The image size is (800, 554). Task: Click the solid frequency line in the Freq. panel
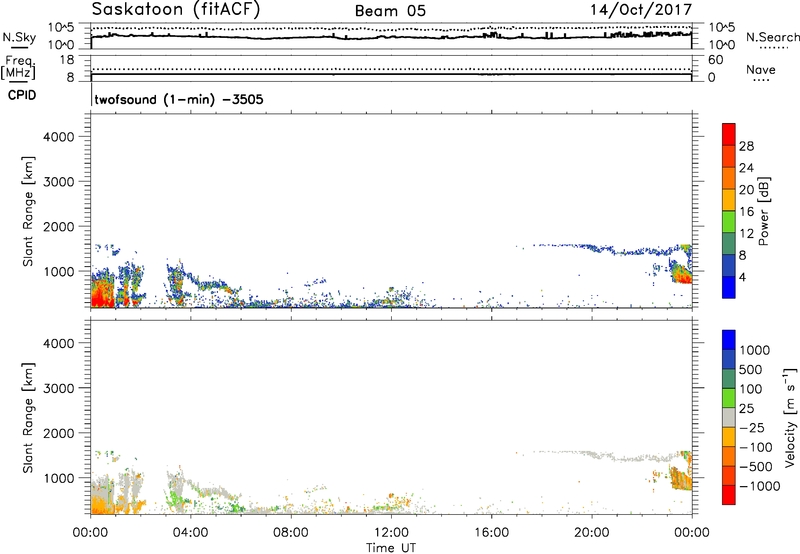[x=391, y=74]
